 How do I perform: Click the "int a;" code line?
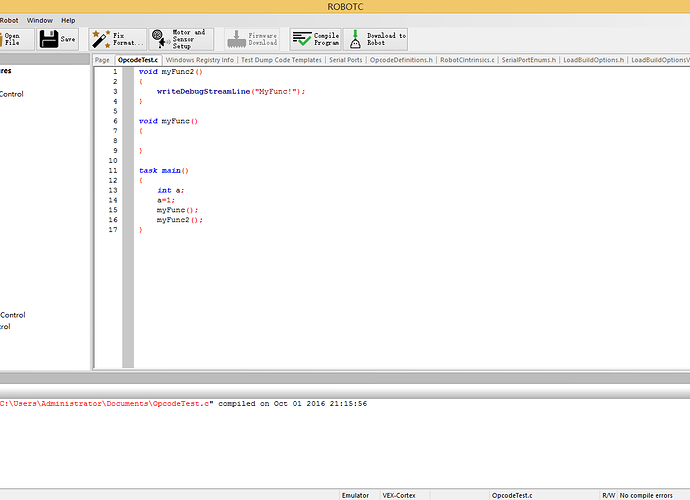click(171, 191)
